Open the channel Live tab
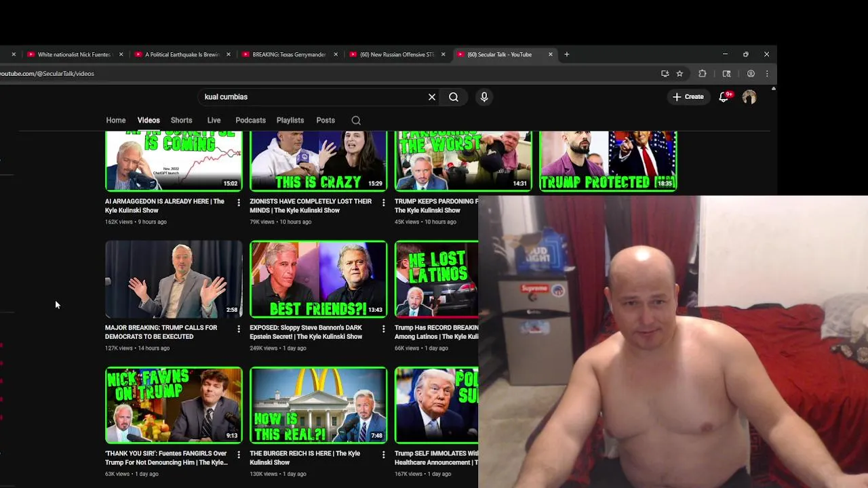Screen dimensions: 868x488 click(x=214, y=120)
